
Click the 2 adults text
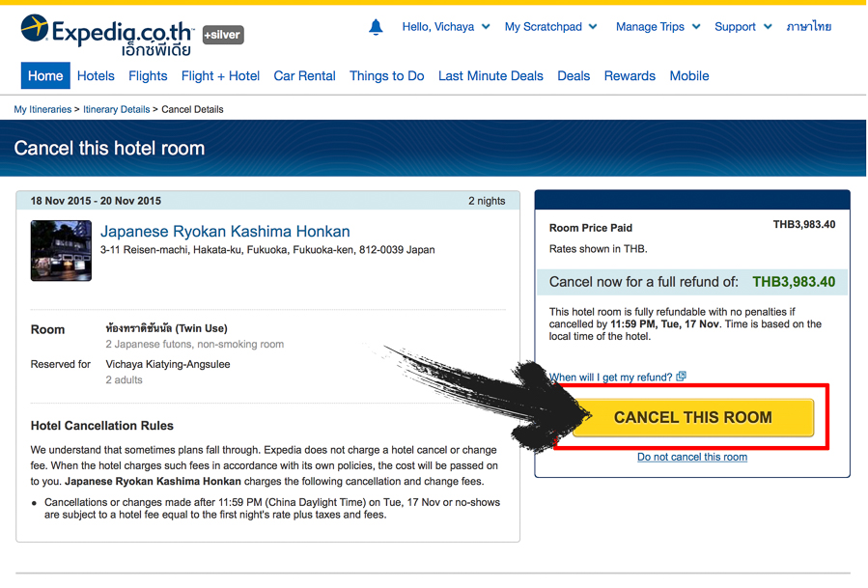coord(124,379)
